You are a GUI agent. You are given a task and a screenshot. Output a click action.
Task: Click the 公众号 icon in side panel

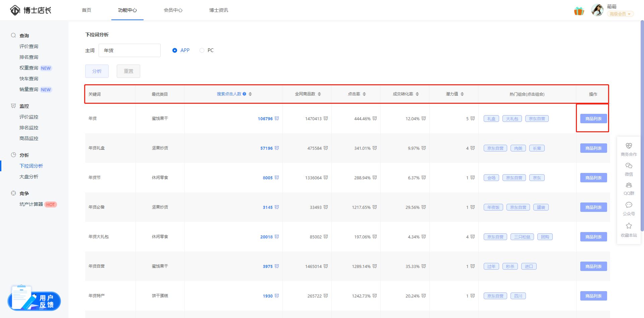click(x=629, y=205)
